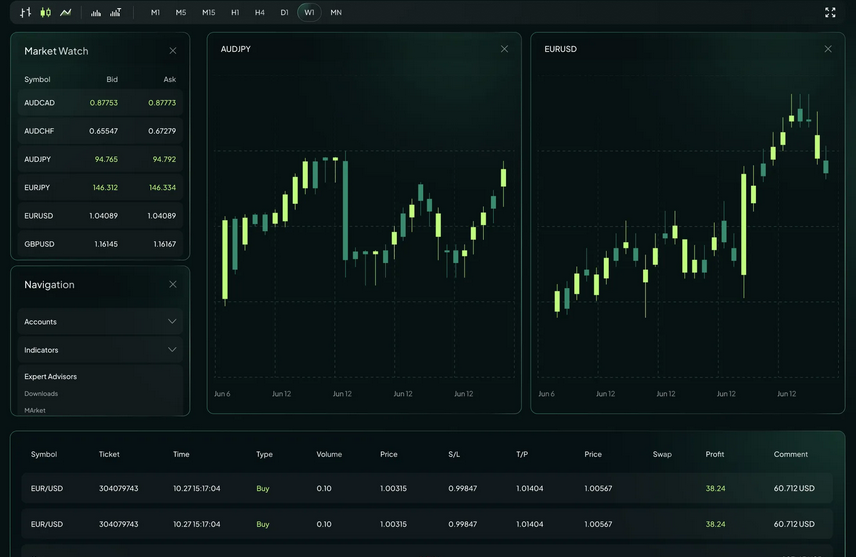This screenshot has width=856, height=557.
Task: Expand the Indicators section chevron
Action: (x=172, y=350)
